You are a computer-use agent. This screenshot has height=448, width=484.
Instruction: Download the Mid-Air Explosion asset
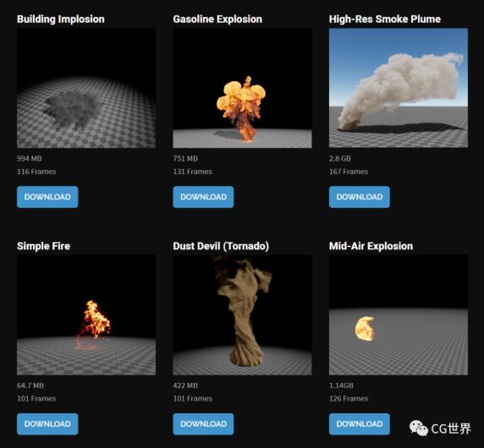[360, 424]
